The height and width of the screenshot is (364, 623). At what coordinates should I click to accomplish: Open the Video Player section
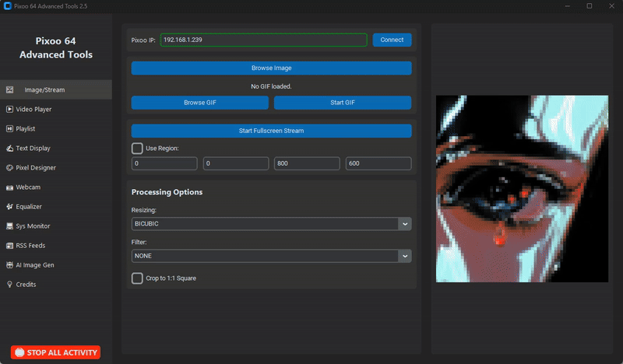[55, 109]
